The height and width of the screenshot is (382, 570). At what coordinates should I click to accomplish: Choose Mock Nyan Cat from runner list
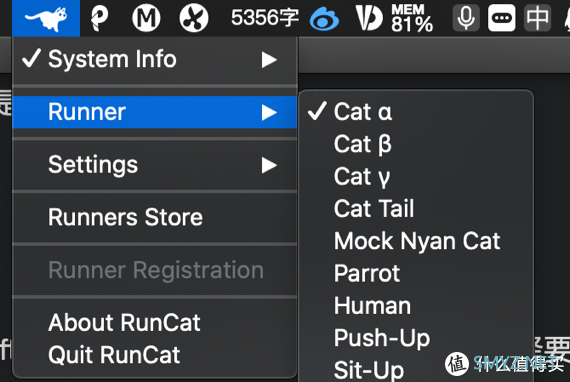click(x=416, y=241)
